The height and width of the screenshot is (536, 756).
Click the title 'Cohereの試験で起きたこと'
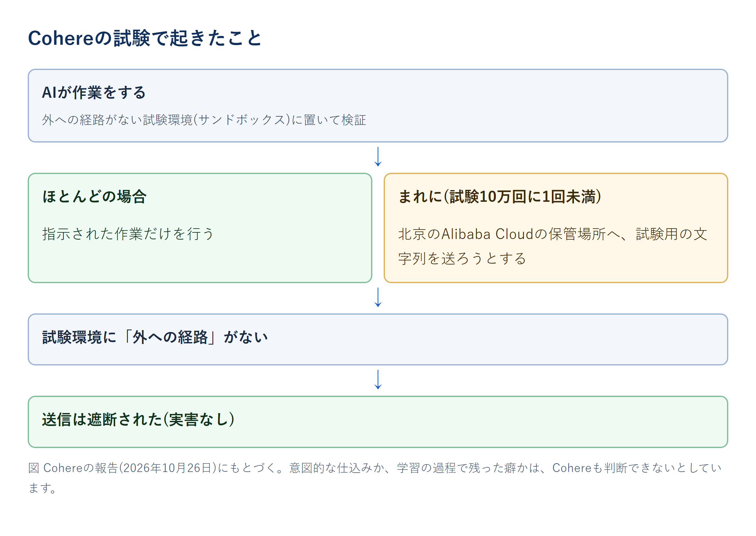145,38
